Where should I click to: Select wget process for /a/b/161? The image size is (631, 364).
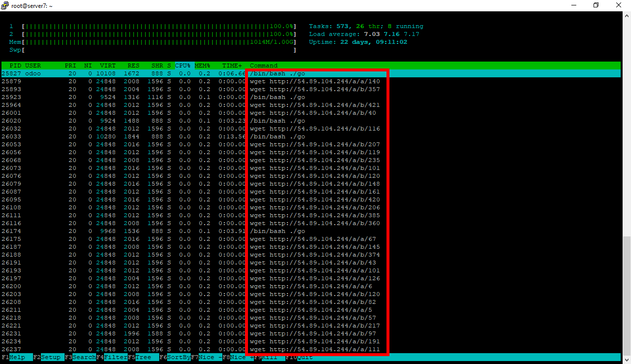311,192
